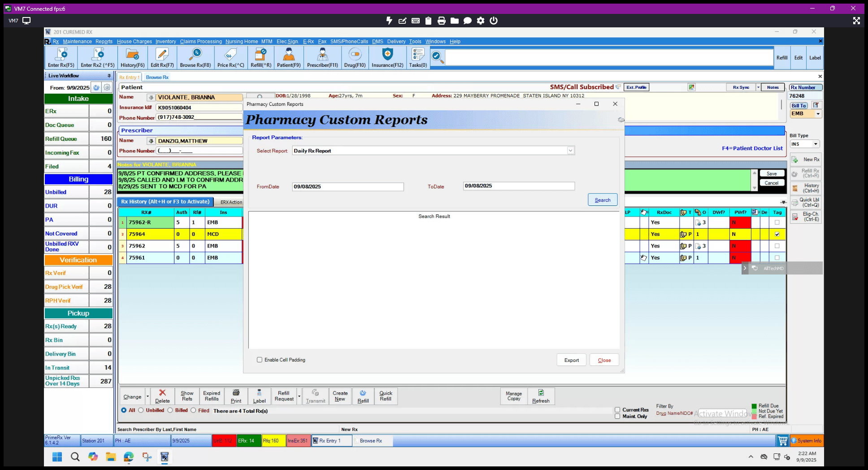The height and width of the screenshot is (470, 868).
Task: Launch the Refill (^R) toolbar icon
Action: 261,57
